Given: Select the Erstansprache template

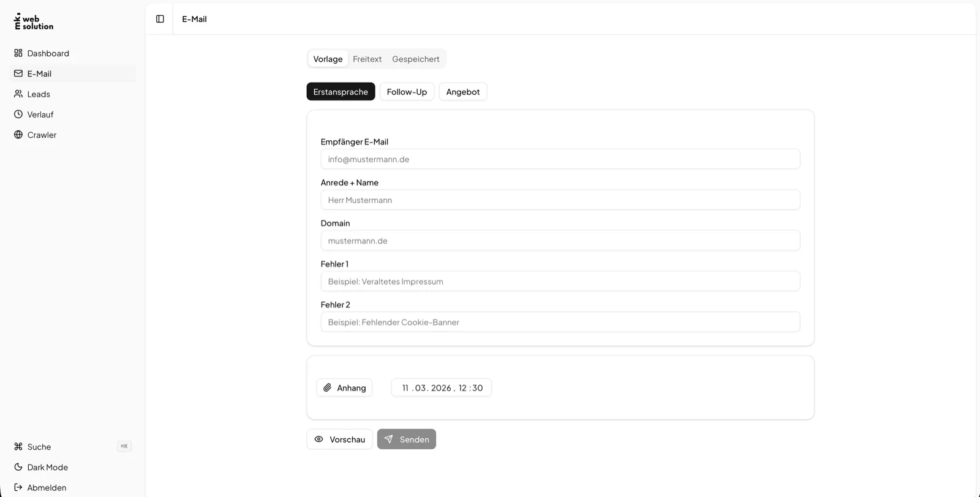Looking at the screenshot, I should point(341,92).
